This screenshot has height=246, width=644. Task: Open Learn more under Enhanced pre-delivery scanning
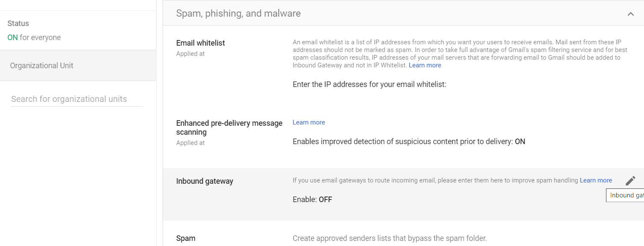coord(309,122)
